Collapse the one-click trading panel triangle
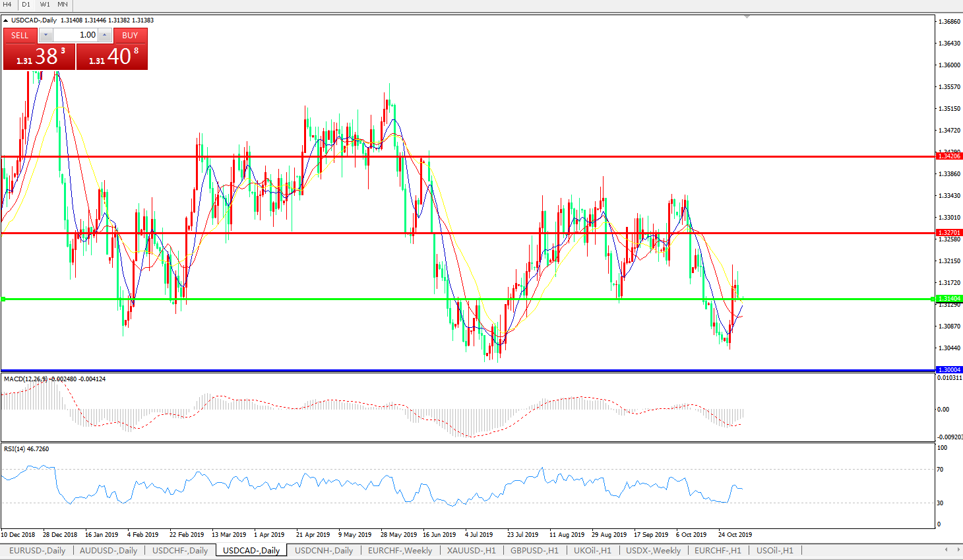Image resolution: width=963 pixels, height=560 pixels. pyautogui.click(x=6, y=20)
